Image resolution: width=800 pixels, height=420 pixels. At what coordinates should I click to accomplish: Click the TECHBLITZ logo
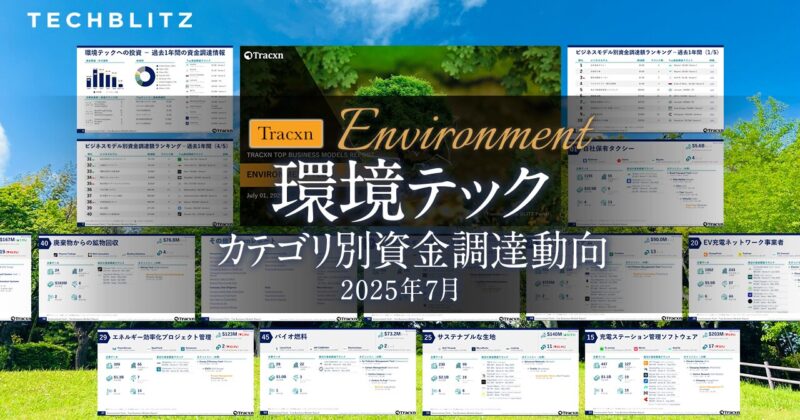click(x=110, y=20)
